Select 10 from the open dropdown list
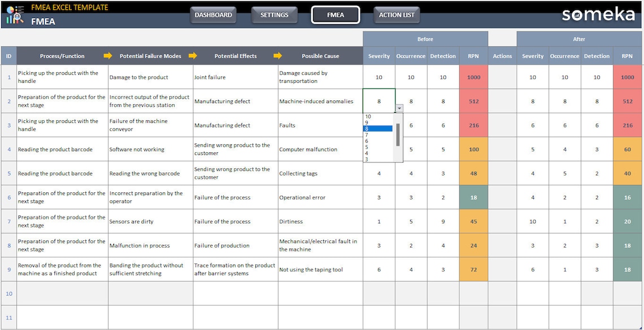 pos(368,117)
